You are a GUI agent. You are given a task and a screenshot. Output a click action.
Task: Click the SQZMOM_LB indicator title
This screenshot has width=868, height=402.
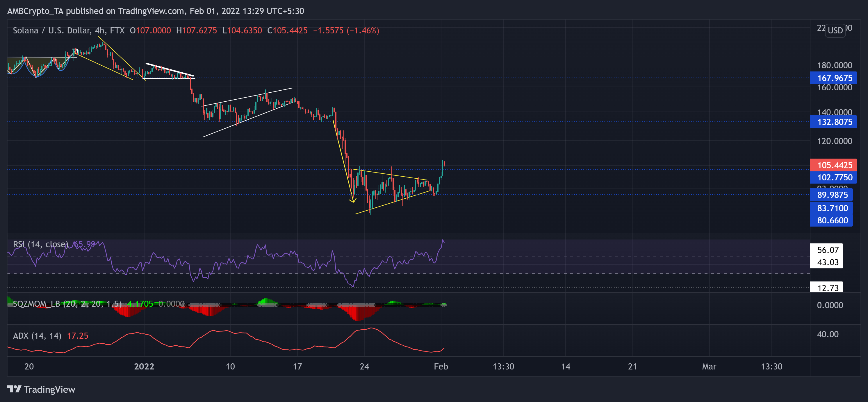coord(67,304)
